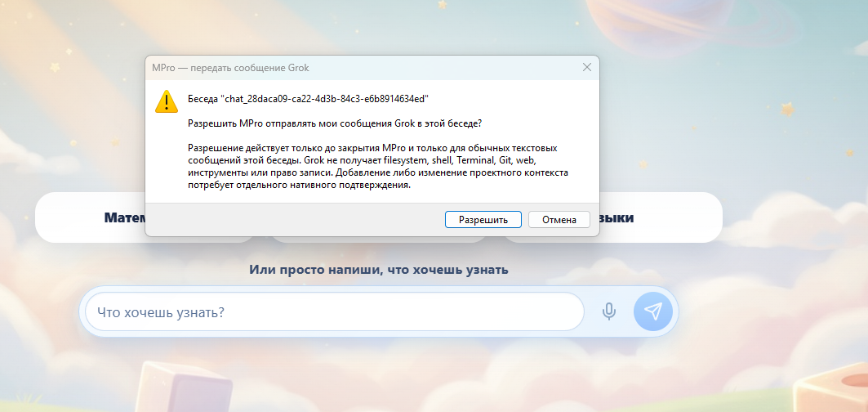Focus the "Что хочешь узнать?" input field

pos(334,311)
